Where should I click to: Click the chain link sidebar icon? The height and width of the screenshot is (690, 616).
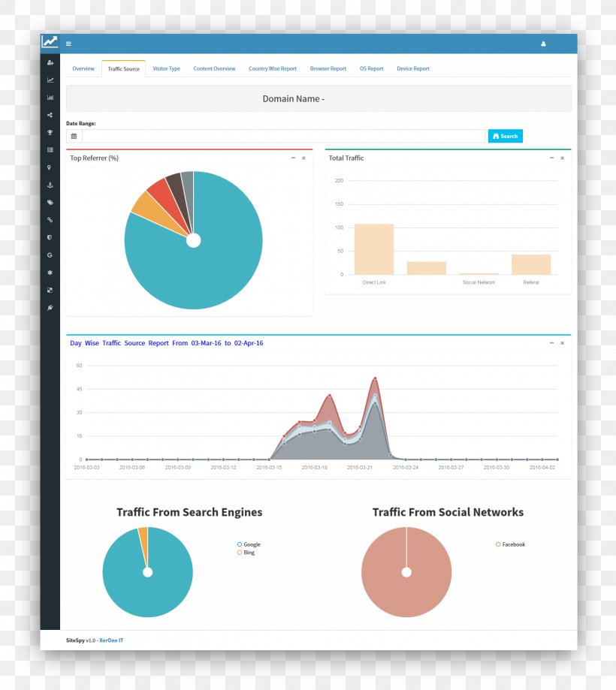(50, 220)
